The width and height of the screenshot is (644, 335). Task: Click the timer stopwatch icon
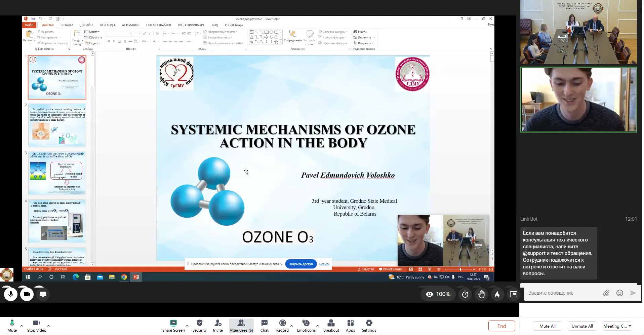click(465, 294)
